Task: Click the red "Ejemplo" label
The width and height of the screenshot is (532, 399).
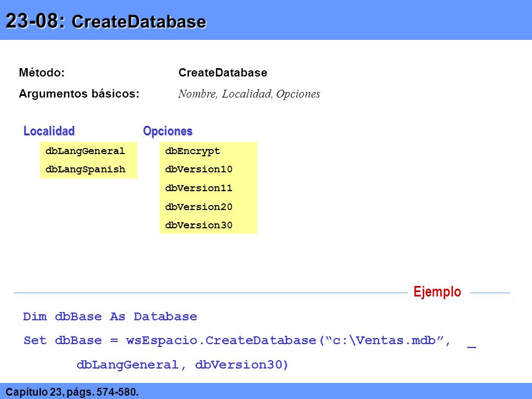Action: pos(437,292)
